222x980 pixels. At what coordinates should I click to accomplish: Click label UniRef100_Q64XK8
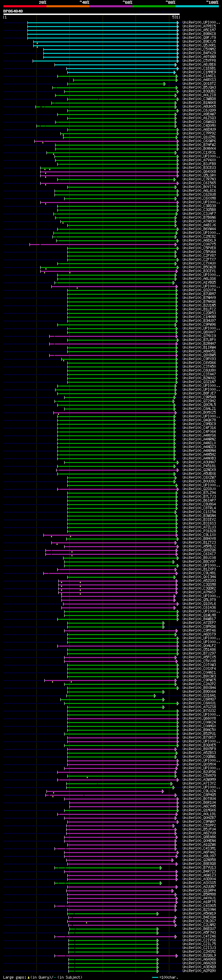[199, 172]
